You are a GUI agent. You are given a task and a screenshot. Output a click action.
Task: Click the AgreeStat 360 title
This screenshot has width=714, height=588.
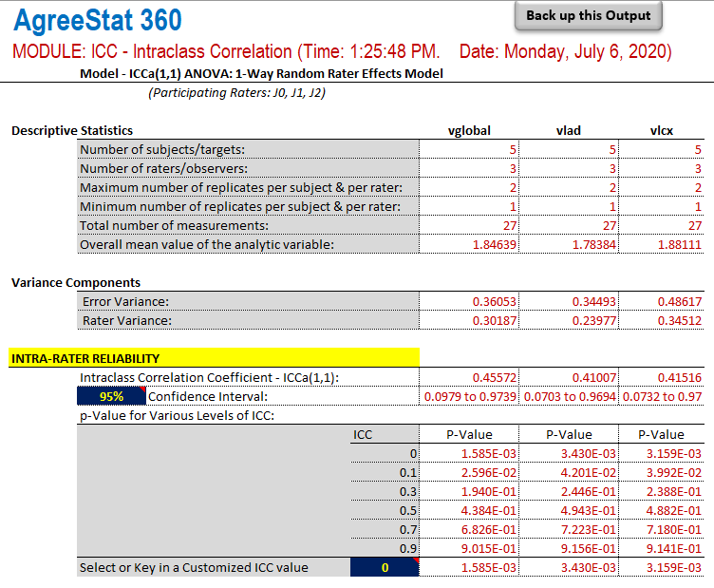pyautogui.click(x=98, y=20)
